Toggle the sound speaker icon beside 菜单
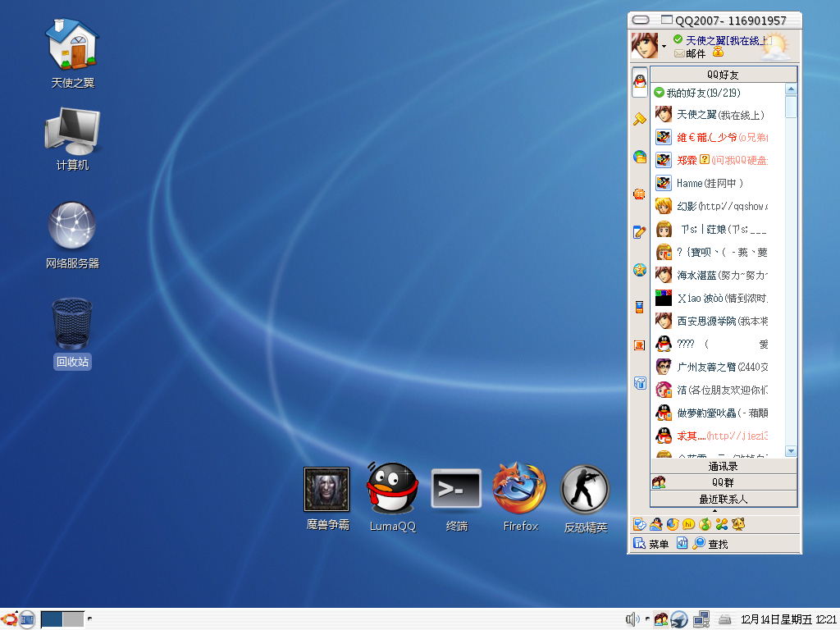 click(x=682, y=543)
